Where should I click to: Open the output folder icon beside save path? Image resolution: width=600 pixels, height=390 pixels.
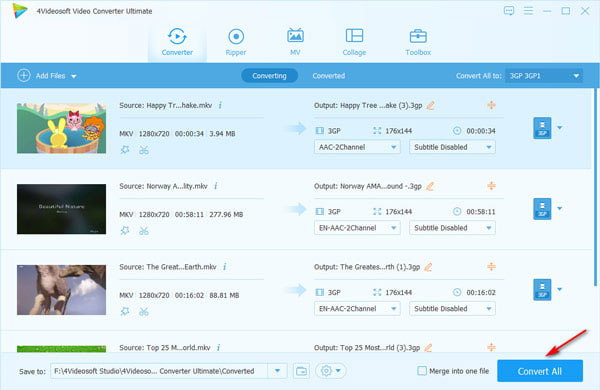click(302, 371)
